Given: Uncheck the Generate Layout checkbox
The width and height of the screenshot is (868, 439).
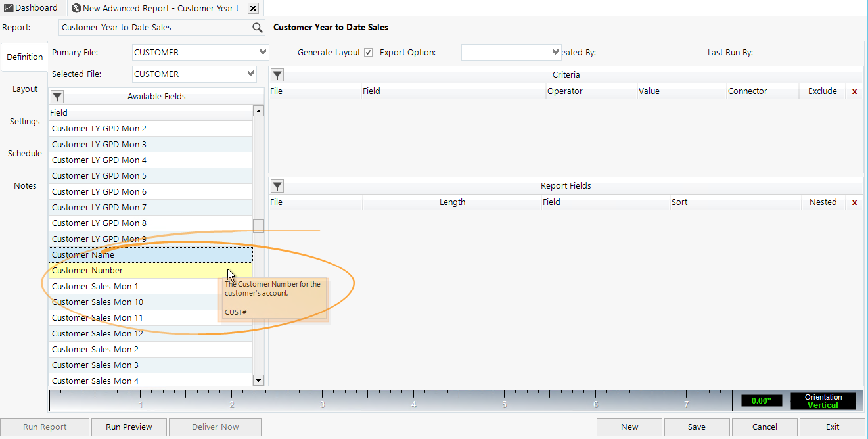Looking at the screenshot, I should pyautogui.click(x=368, y=52).
